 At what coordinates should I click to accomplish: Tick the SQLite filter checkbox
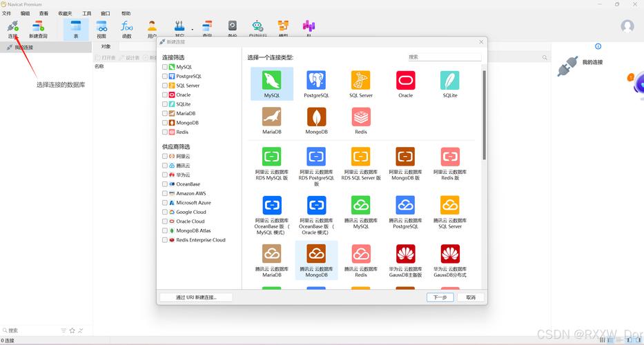(x=165, y=104)
